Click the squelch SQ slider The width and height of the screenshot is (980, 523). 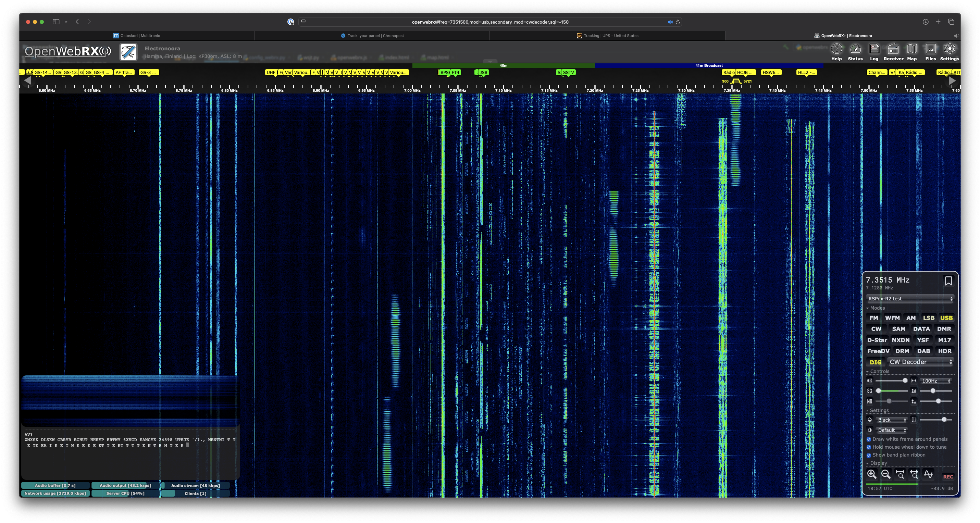pos(892,391)
